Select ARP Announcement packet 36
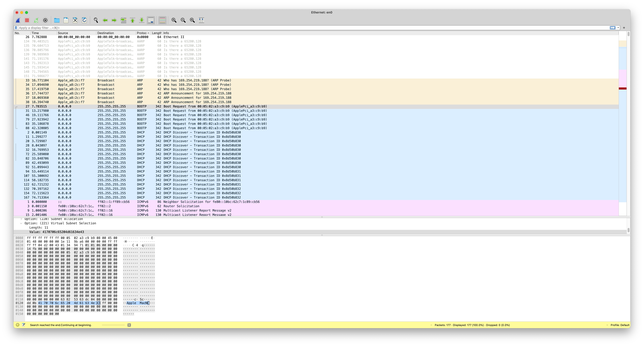644x346 pixels. click(x=316, y=93)
